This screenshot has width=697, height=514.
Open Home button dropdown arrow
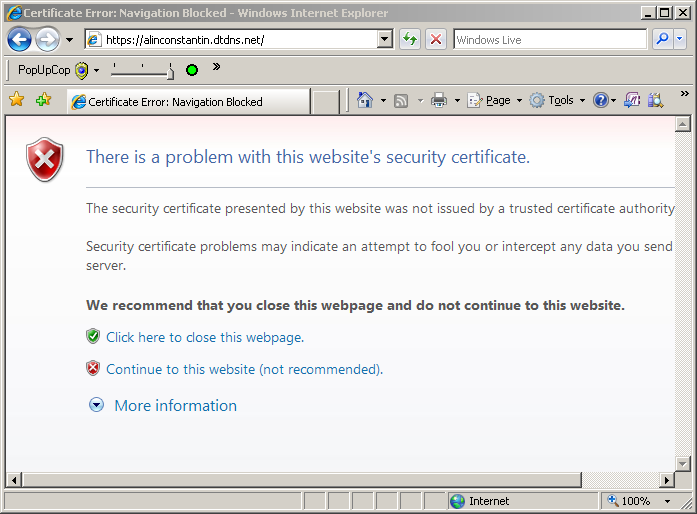point(383,100)
